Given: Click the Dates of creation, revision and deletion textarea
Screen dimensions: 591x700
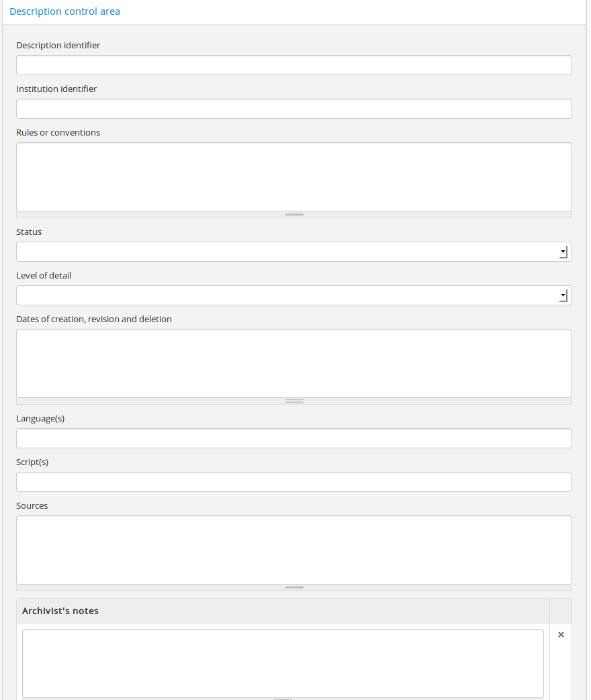Looking at the screenshot, I should (x=294, y=363).
